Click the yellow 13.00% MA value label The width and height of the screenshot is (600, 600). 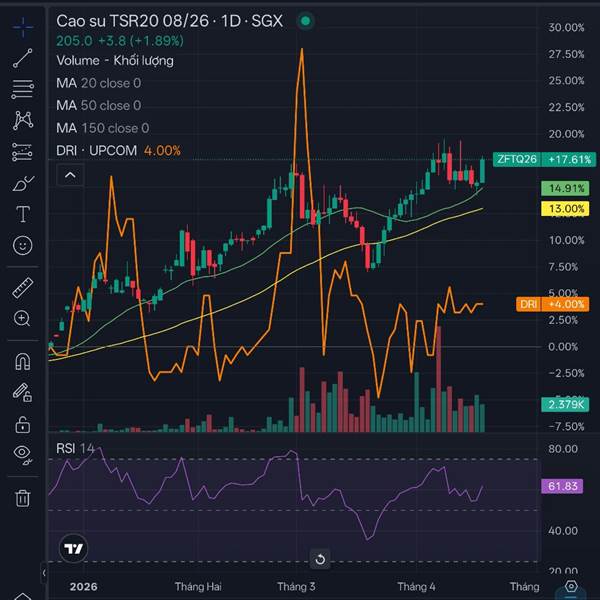point(565,209)
